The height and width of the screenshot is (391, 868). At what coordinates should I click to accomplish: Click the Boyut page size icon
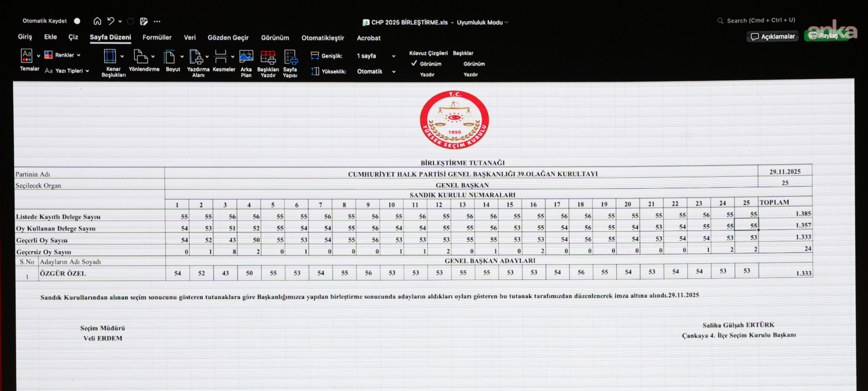tap(169, 56)
